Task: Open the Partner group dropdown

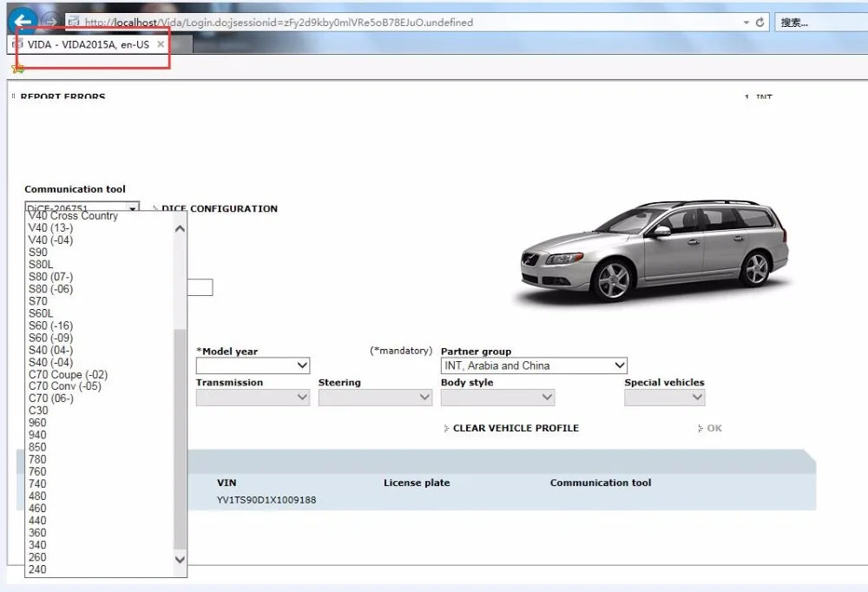Action: pos(534,365)
